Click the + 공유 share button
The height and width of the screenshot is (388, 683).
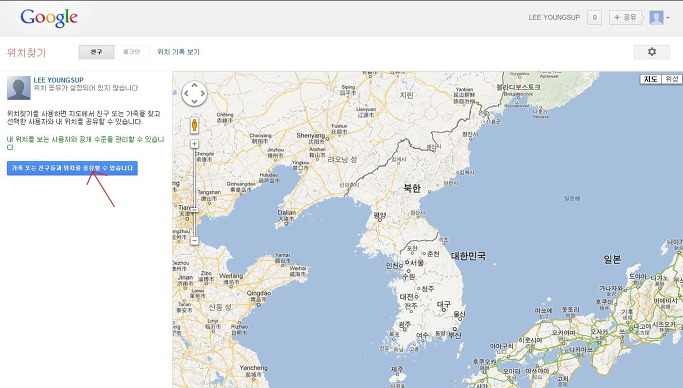coord(626,17)
